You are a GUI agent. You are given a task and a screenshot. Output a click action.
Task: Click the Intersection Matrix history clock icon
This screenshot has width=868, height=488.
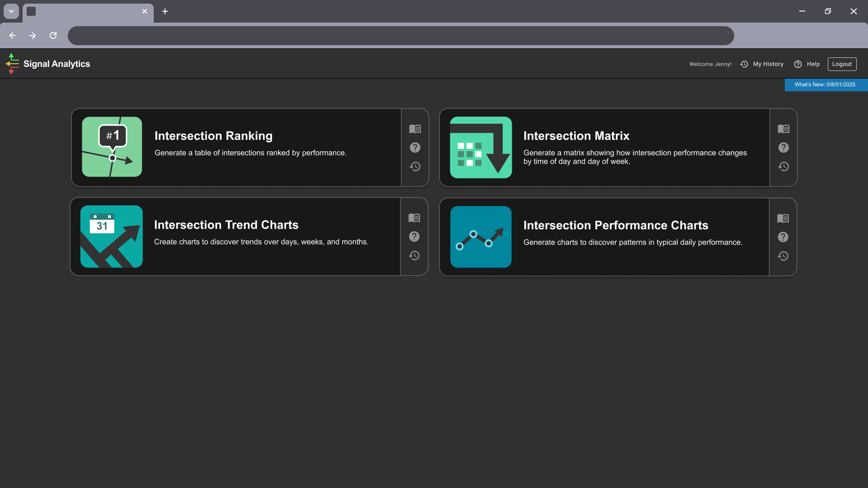click(783, 167)
